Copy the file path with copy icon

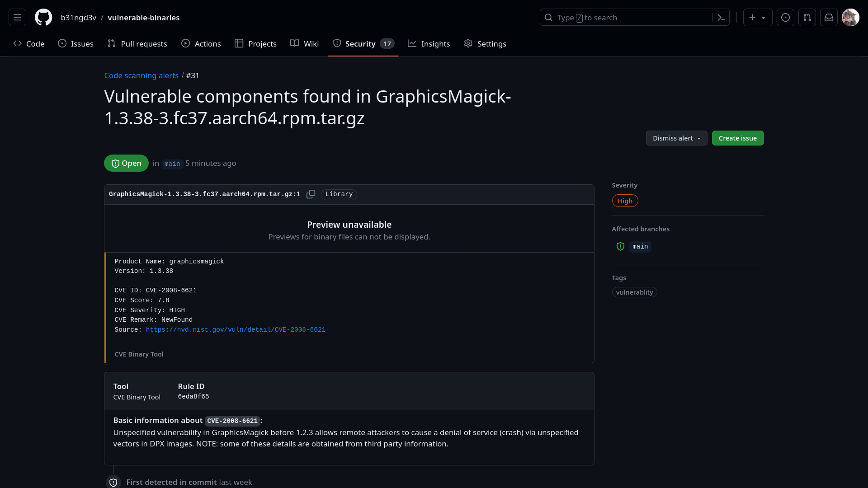pyautogui.click(x=311, y=194)
